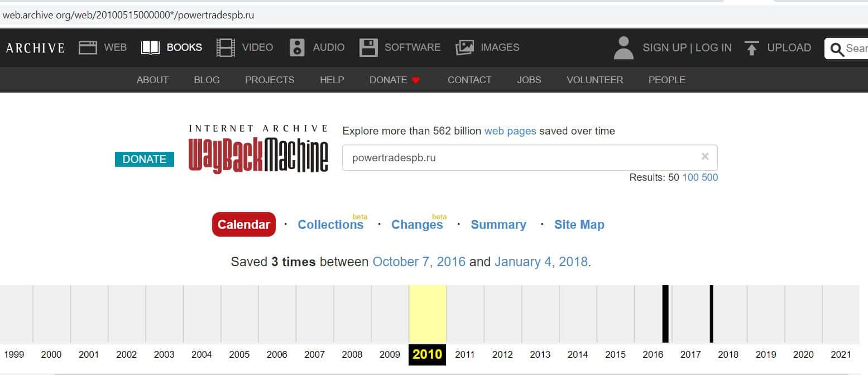868x375 pixels.
Task: Click the Software floppy disk icon
Action: (x=368, y=47)
